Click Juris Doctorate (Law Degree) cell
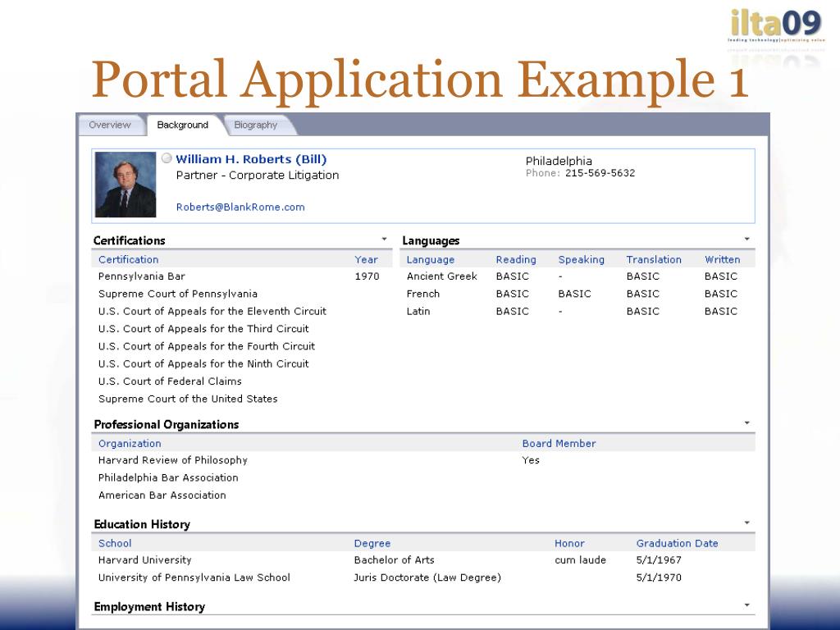This screenshot has height=630, width=840. pyautogui.click(x=427, y=577)
